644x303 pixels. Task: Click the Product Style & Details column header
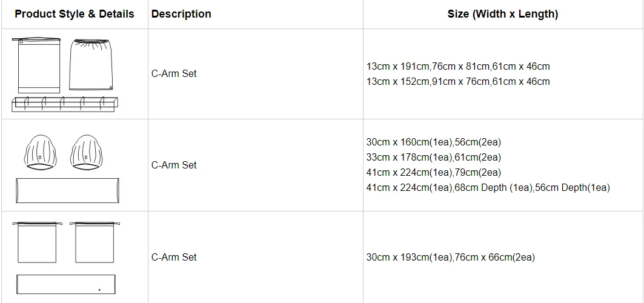point(75,14)
